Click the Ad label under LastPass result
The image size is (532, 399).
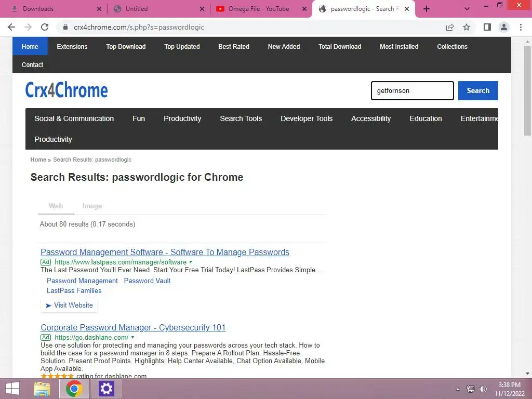coord(46,262)
